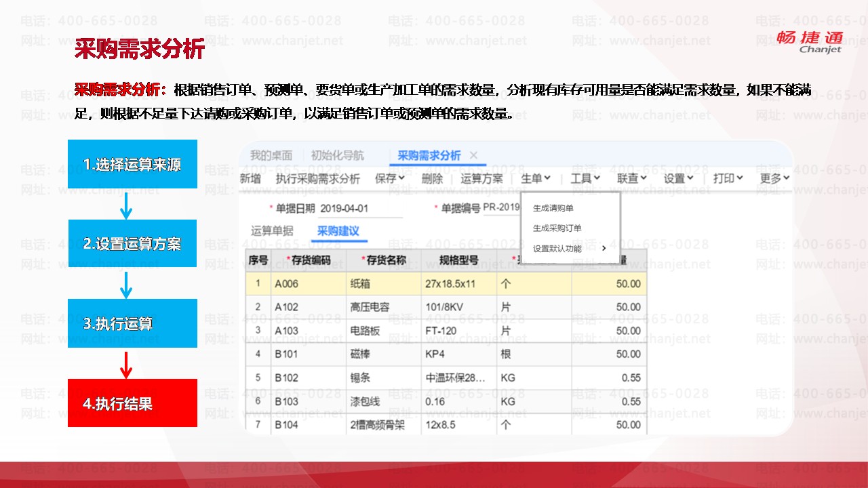The width and height of the screenshot is (868, 488).
Task: Click the 规格型号 column header
Action: click(458, 260)
